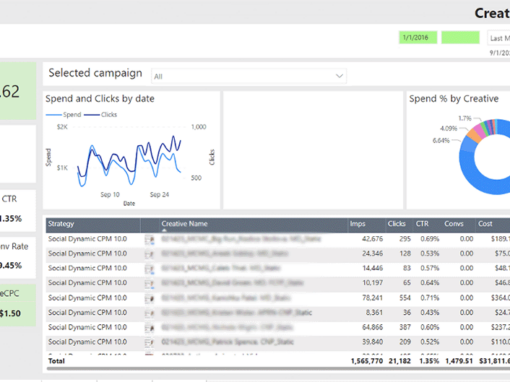
Task: Click the Clicks cell 295
Action: tap(405, 239)
